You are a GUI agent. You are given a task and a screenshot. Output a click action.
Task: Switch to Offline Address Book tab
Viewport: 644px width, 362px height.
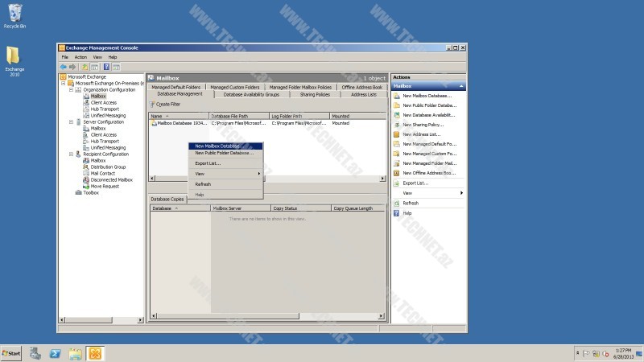(x=361, y=87)
